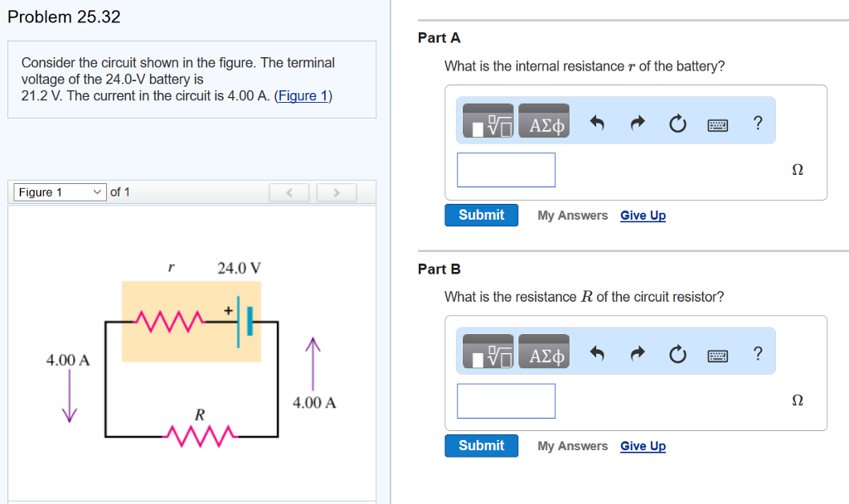
Task: Submit the Part A answer
Action: [x=481, y=214]
